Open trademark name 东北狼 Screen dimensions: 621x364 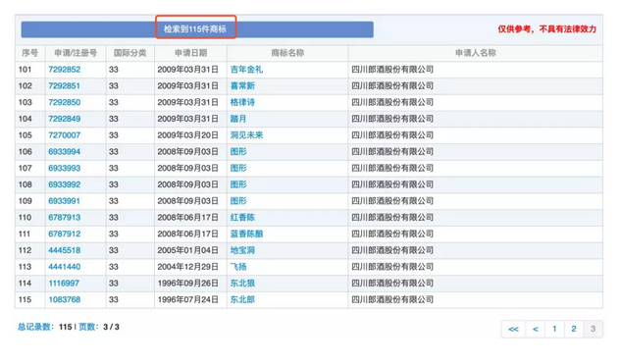click(242, 284)
